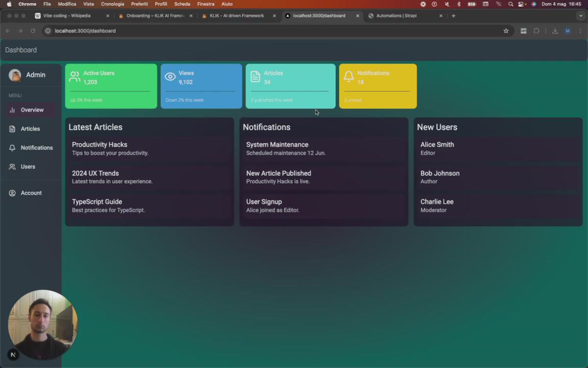Open the Apple menu

tap(9, 4)
